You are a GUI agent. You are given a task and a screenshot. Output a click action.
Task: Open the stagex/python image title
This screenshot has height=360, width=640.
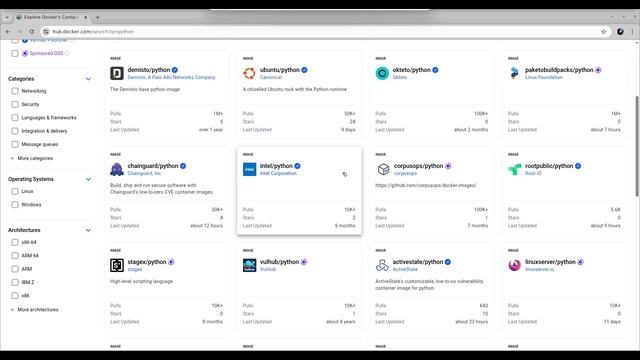click(147, 262)
